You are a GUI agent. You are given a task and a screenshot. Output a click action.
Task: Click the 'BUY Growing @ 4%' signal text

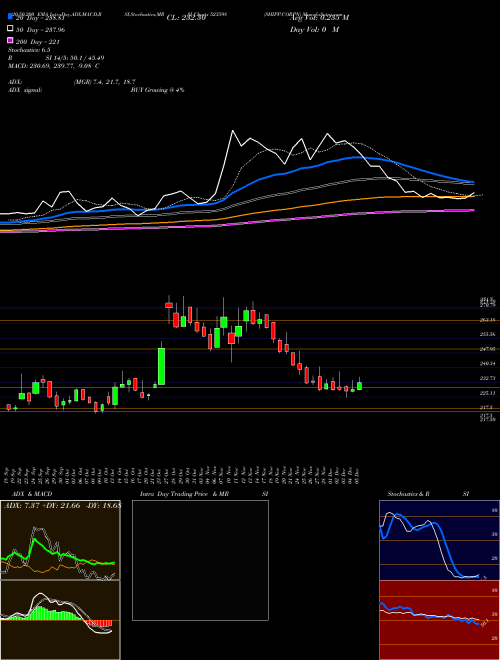[x=157, y=90]
